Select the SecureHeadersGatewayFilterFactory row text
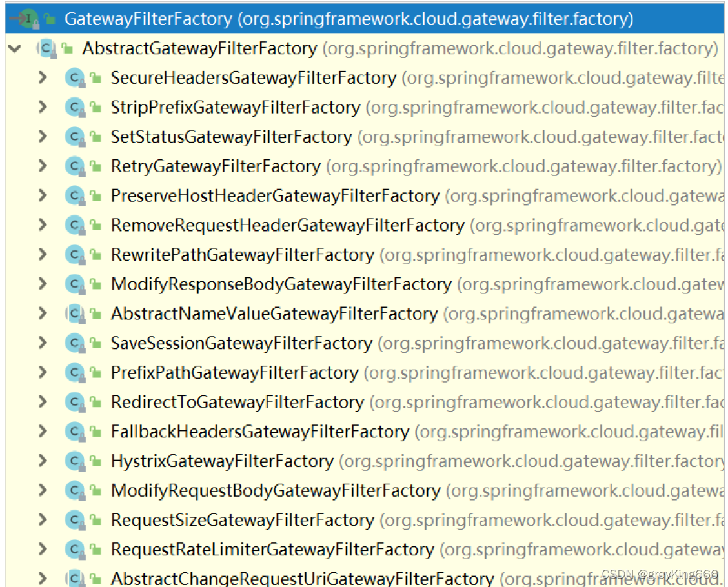Screen dimensions: 728x587 (417, 78)
